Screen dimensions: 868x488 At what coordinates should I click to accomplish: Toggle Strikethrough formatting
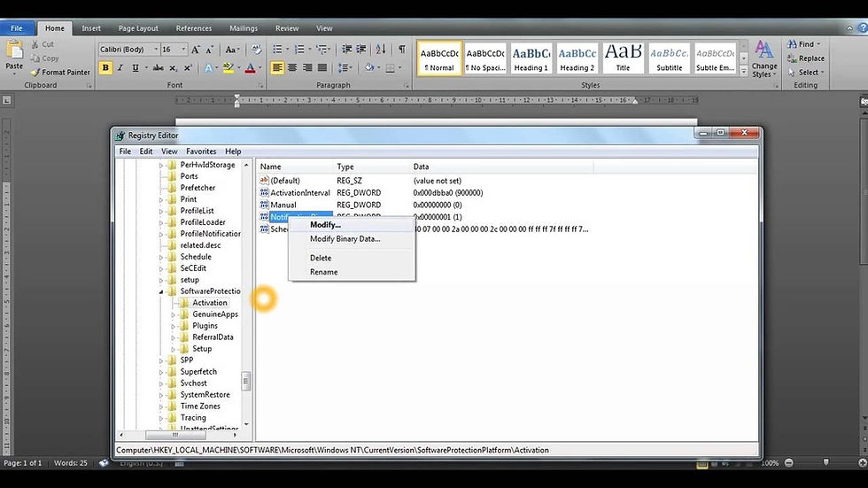tap(159, 67)
